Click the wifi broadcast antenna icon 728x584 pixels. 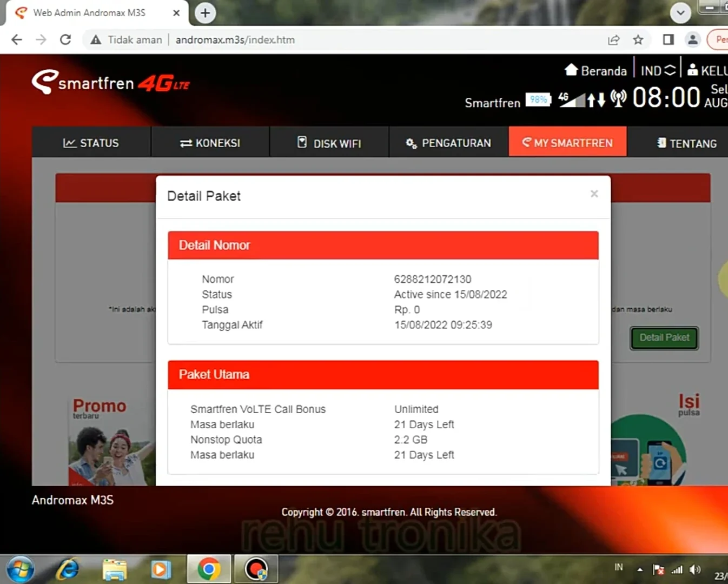[x=618, y=98]
